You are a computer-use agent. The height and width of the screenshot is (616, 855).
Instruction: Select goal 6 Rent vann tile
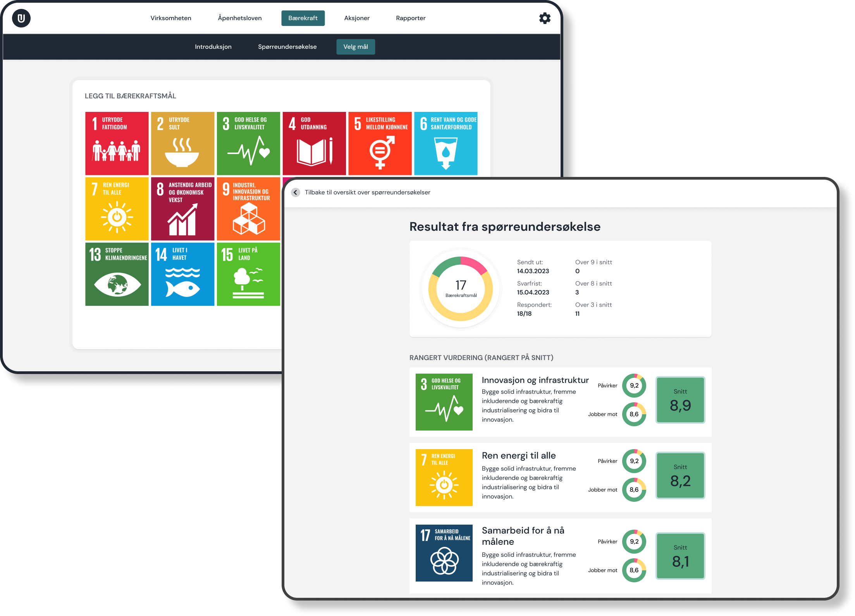[x=446, y=143]
